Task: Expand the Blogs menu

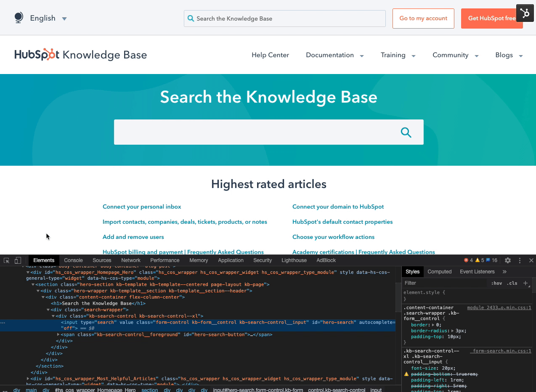Action: pyautogui.click(x=509, y=55)
